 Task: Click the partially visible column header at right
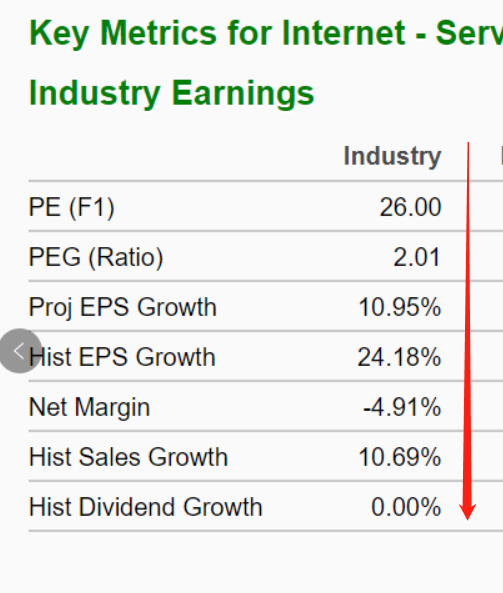click(501, 156)
